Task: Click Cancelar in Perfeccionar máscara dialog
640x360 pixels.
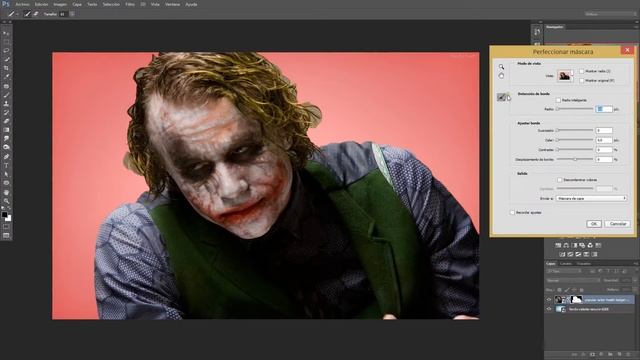Action: [618, 224]
